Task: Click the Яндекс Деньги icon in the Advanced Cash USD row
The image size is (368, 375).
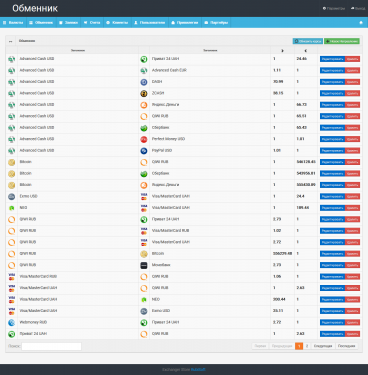Action: [144, 105]
